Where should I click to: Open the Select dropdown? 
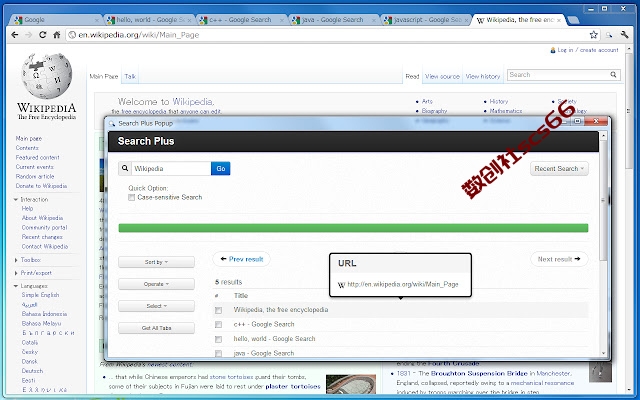[x=156, y=306]
